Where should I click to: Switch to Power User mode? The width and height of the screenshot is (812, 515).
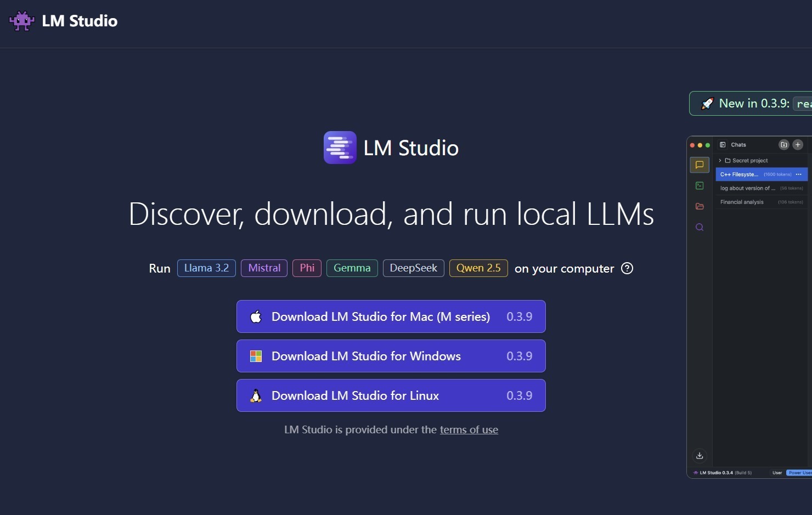pyautogui.click(x=799, y=472)
